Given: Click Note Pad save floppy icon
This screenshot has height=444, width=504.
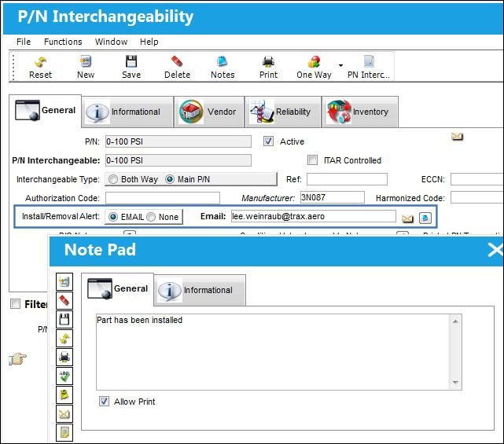Looking at the screenshot, I should [64, 319].
